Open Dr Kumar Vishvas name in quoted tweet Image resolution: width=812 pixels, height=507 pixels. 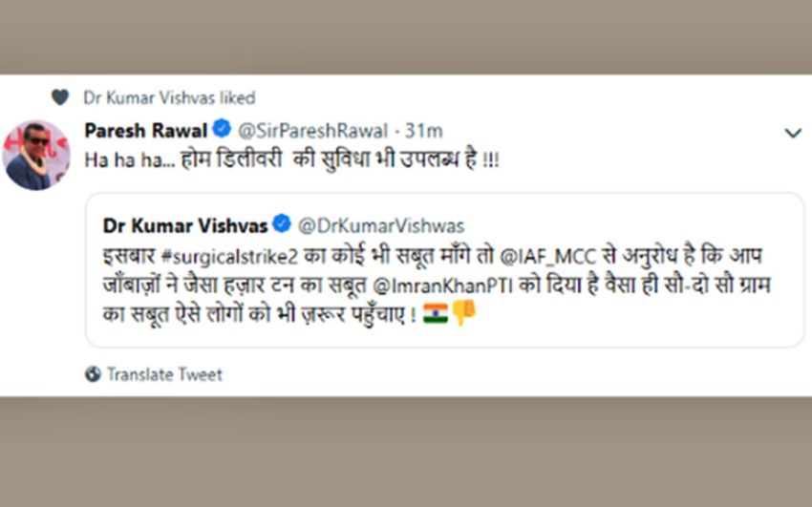point(184,225)
